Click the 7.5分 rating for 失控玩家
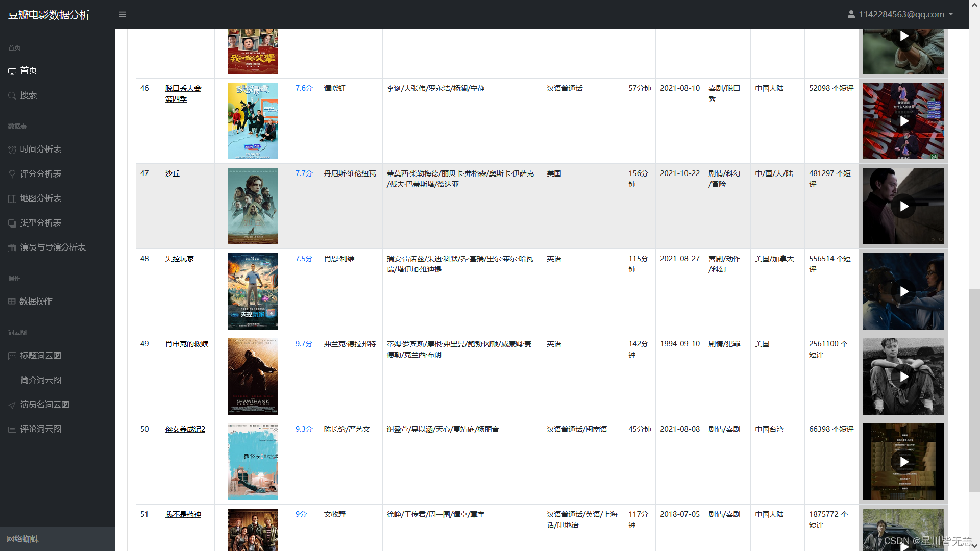The width and height of the screenshot is (980, 551). point(304,259)
